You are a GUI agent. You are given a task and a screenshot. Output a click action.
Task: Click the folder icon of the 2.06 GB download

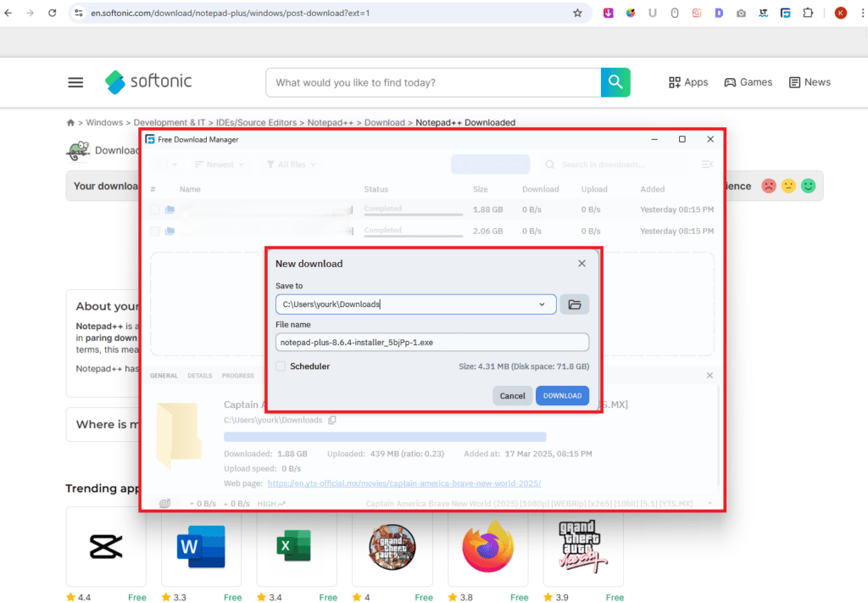[170, 231]
